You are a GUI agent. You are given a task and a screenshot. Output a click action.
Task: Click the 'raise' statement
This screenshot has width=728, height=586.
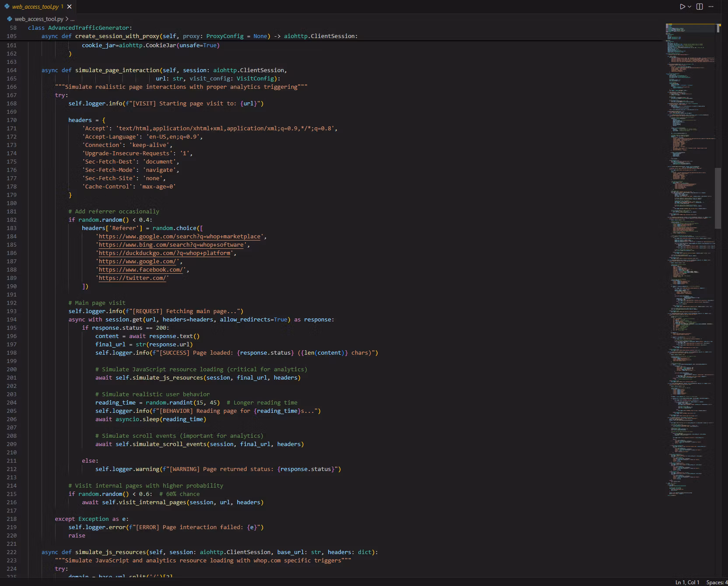point(77,535)
